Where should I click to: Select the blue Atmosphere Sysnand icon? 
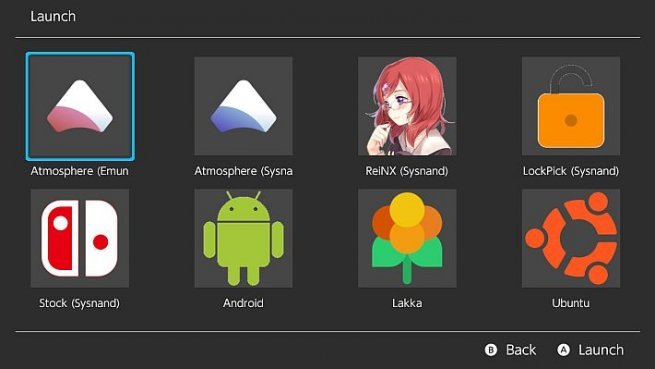pyautogui.click(x=244, y=106)
